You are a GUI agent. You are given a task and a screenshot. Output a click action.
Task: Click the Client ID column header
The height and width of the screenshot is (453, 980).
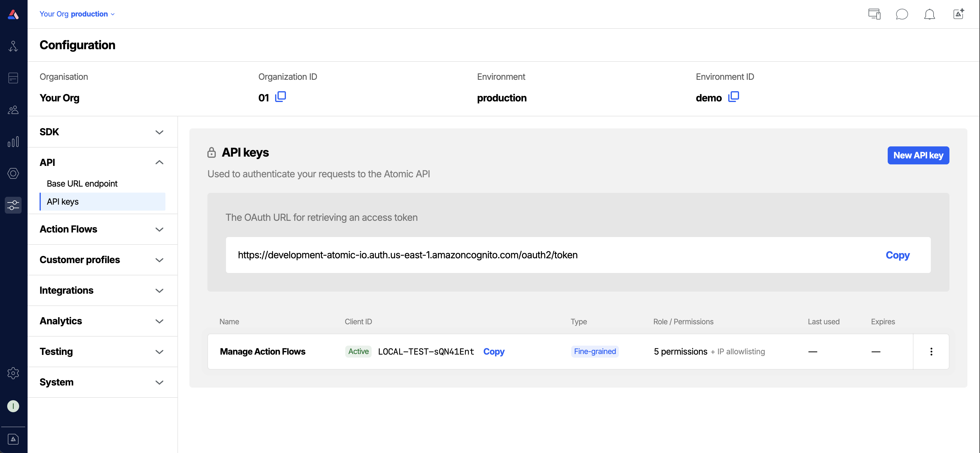pyautogui.click(x=358, y=322)
